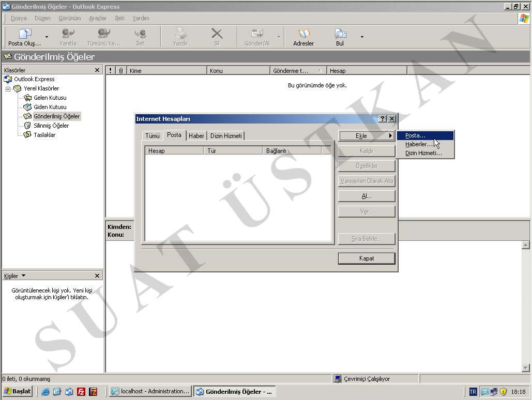The width and height of the screenshot is (532, 400).
Task: Click Varsayılan Olarak Ata button
Action: coord(367,181)
